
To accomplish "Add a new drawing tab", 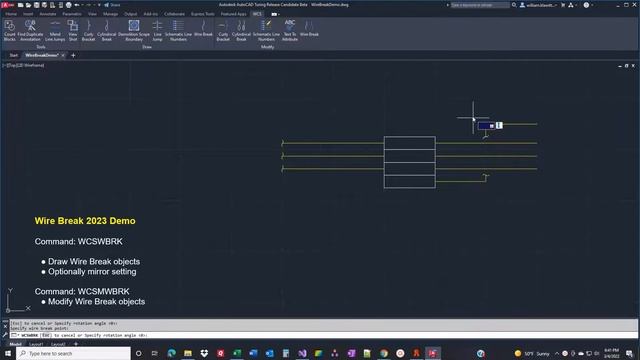I will pyautogui.click(x=73, y=55).
